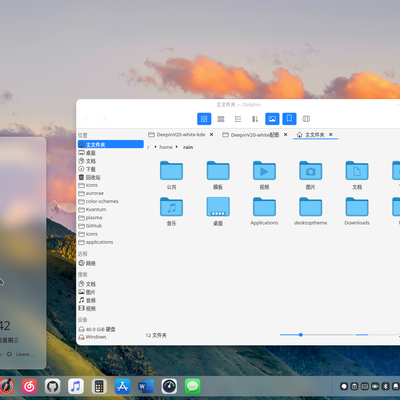Toggle the places panel bookmark button
Screen dimensions: 400x400
point(289,119)
